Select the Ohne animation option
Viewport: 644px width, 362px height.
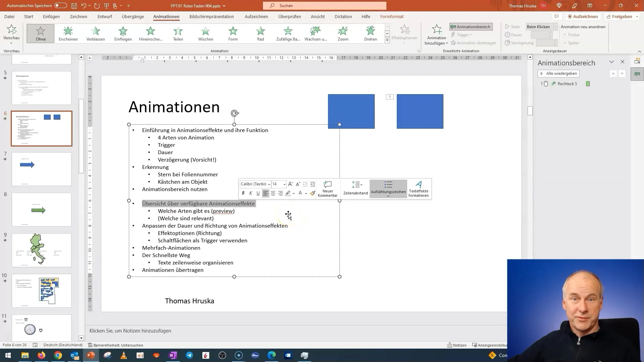[41, 34]
